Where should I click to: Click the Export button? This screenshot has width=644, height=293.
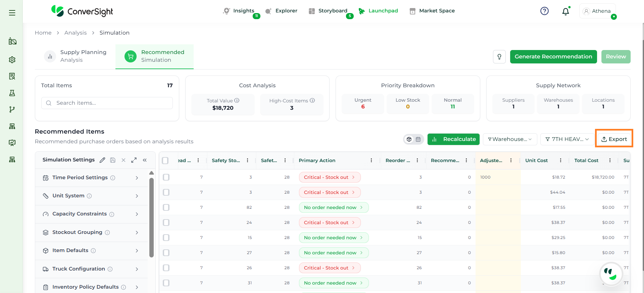[614, 139]
